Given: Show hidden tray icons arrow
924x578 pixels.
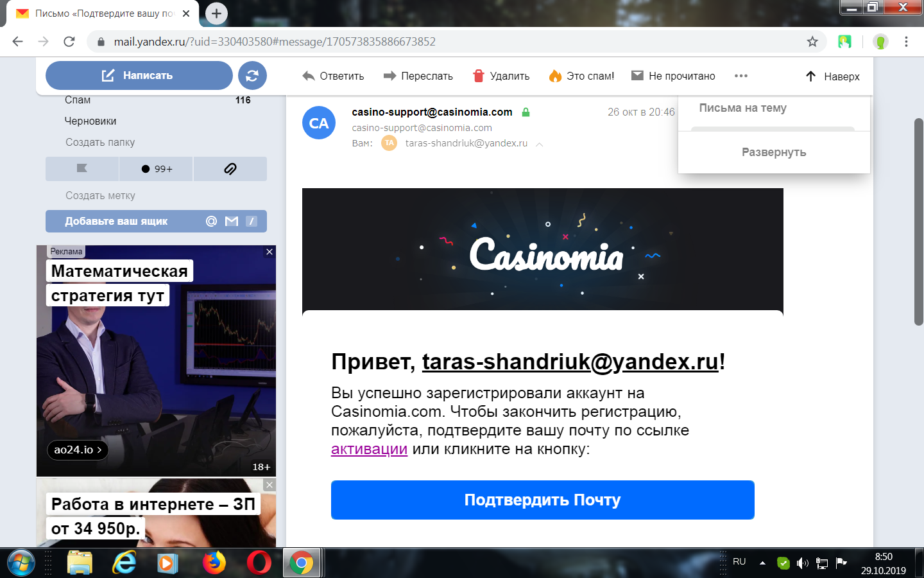Looking at the screenshot, I should [762, 563].
